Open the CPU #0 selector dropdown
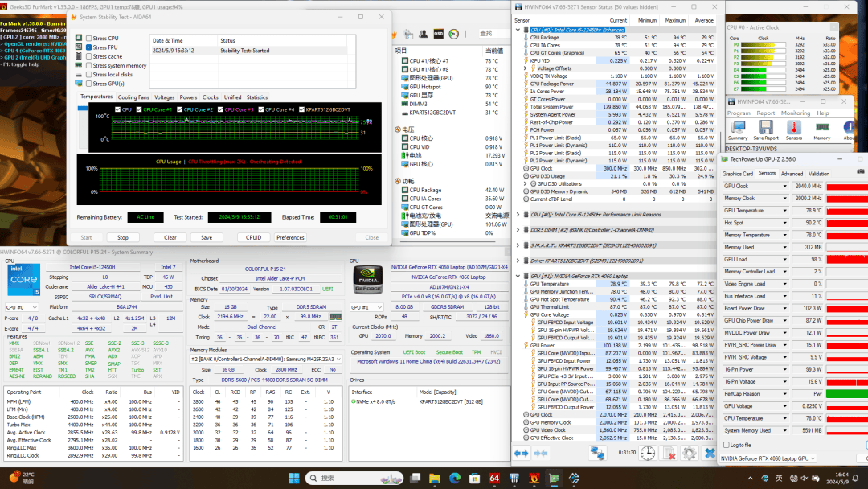 tap(22, 306)
